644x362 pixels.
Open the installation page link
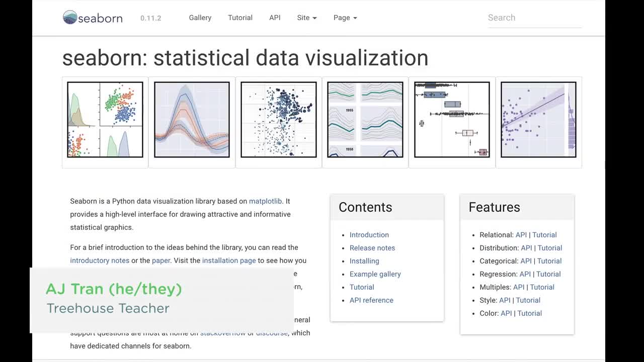tap(229, 260)
